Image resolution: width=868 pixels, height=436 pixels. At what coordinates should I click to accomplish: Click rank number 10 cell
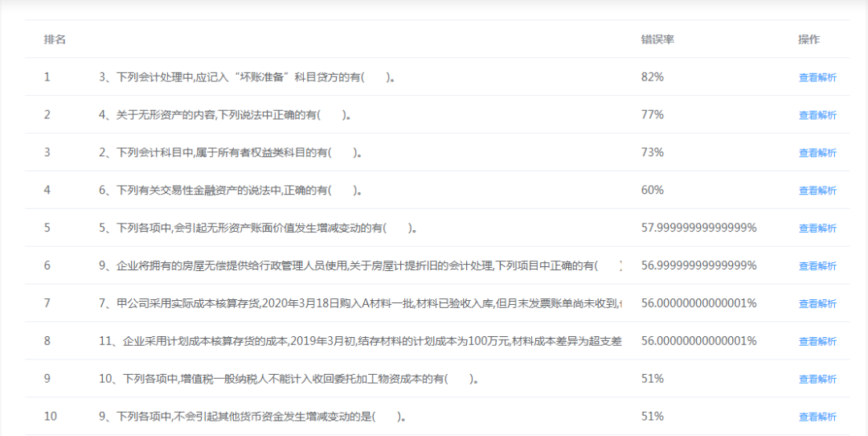coord(51,417)
